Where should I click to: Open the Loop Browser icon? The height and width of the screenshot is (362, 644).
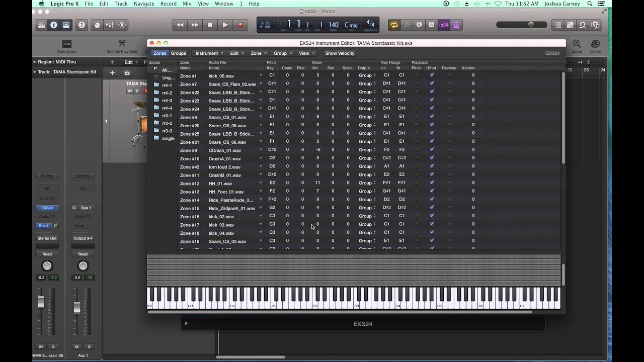click(583, 25)
